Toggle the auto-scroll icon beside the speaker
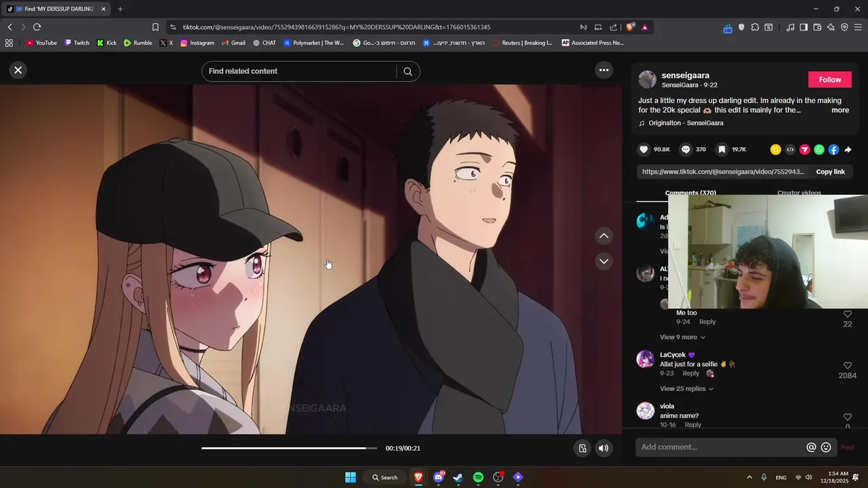The height and width of the screenshot is (488, 868). point(582,448)
